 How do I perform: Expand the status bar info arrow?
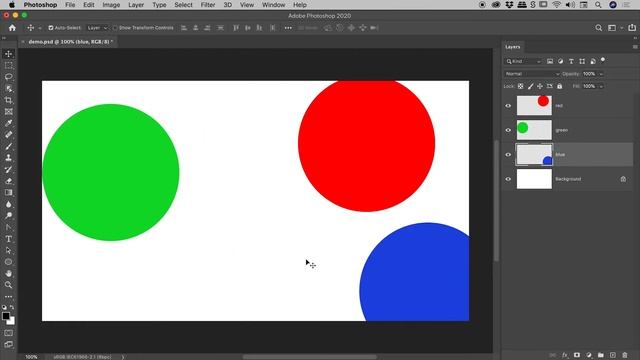pyautogui.click(x=122, y=357)
